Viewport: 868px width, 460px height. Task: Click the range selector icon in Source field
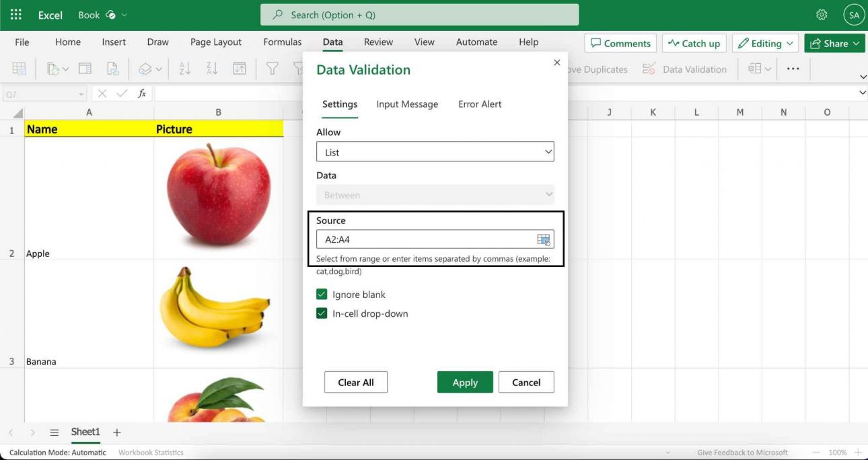click(x=543, y=239)
